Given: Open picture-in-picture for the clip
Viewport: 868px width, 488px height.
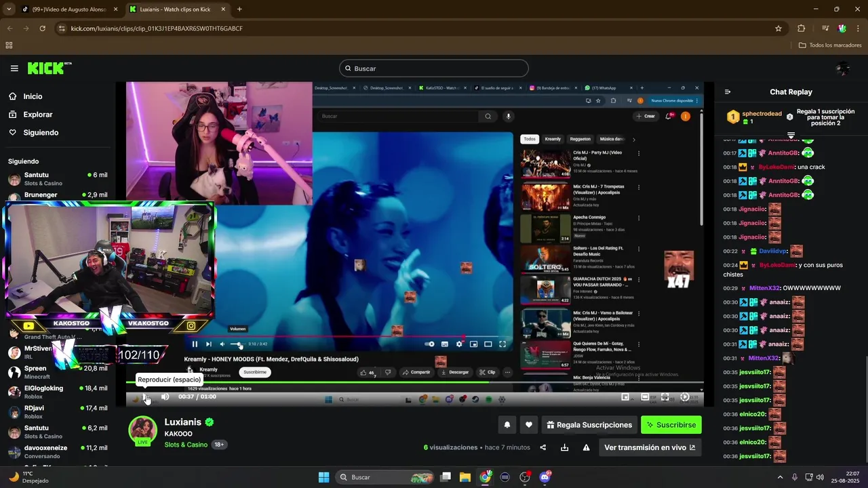Looking at the screenshot, I should [625, 397].
